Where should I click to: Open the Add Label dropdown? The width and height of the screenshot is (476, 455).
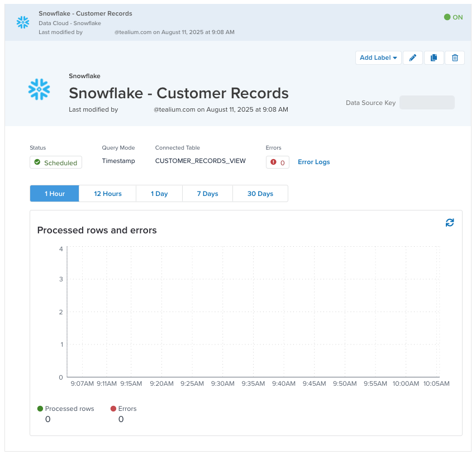click(378, 58)
